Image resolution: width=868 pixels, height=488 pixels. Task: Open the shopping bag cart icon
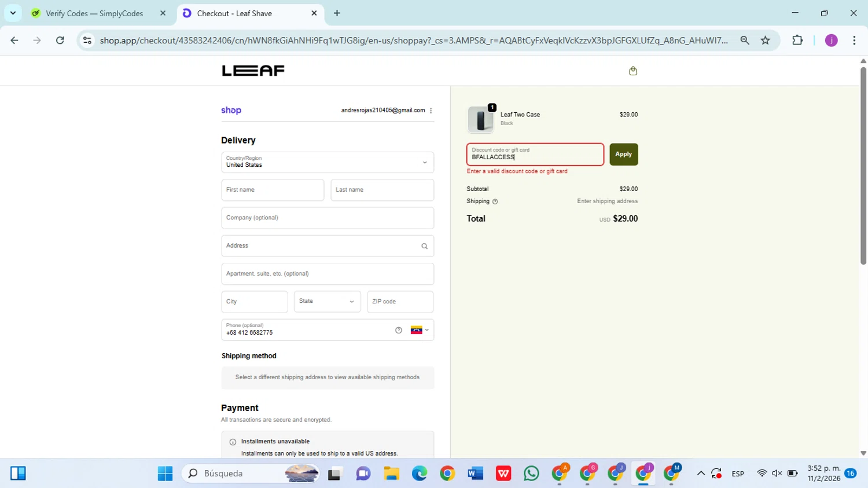pyautogui.click(x=633, y=71)
